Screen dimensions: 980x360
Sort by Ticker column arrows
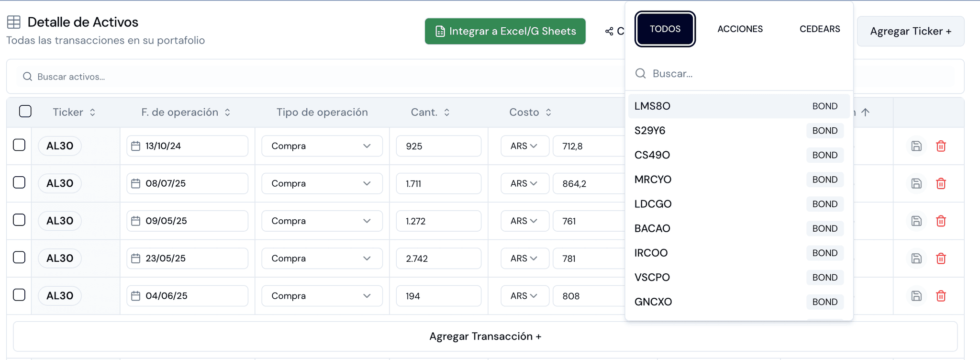point(92,112)
